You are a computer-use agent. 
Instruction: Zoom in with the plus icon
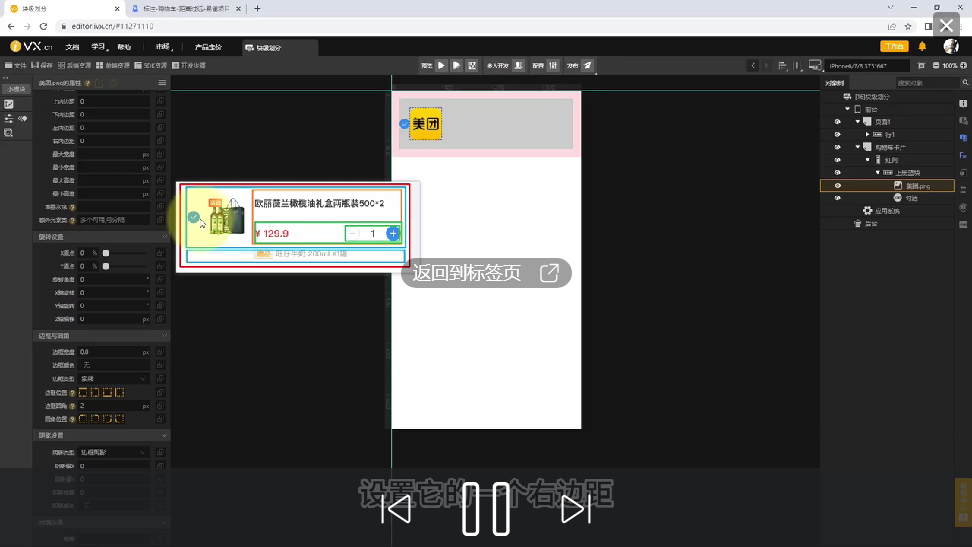(963, 65)
